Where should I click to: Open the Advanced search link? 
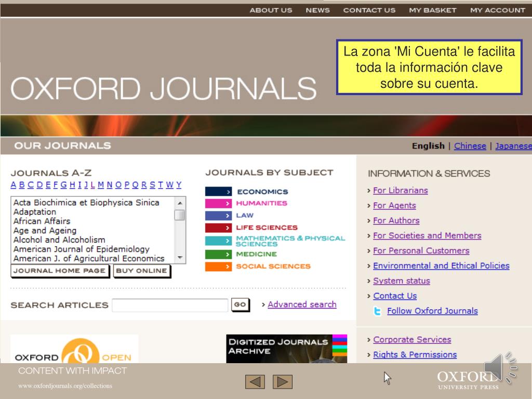point(302,304)
